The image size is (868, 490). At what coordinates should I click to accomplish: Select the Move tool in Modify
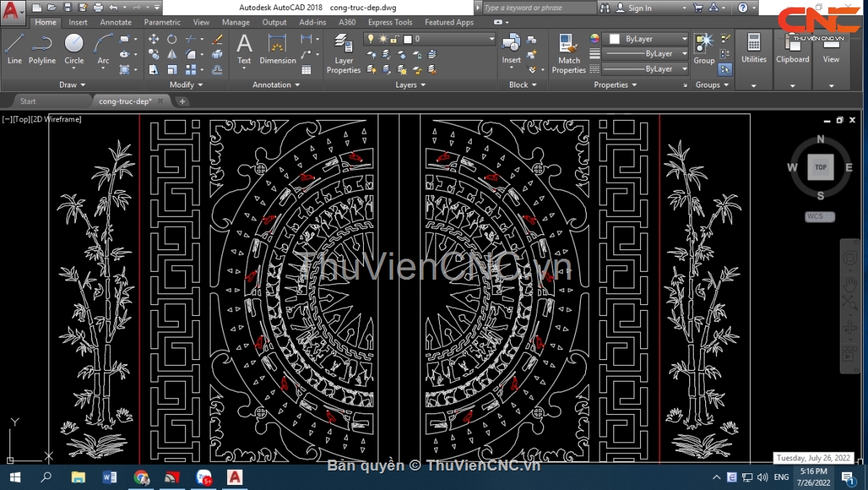click(153, 39)
